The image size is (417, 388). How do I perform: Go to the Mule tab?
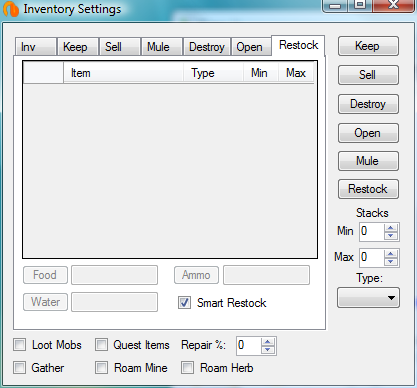coord(162,47)
